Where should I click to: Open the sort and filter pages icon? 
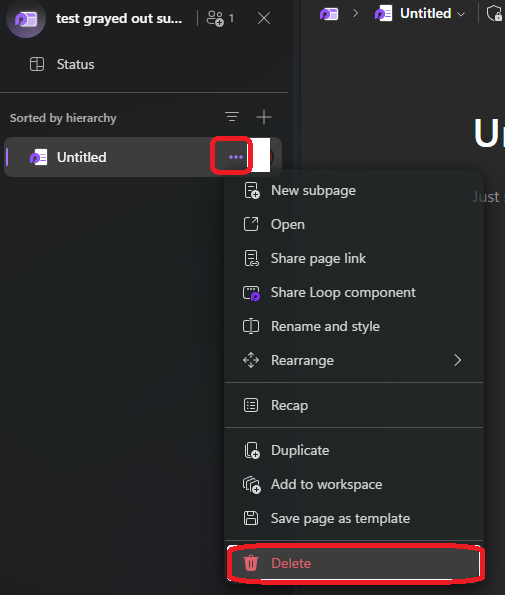pos(232,117)
